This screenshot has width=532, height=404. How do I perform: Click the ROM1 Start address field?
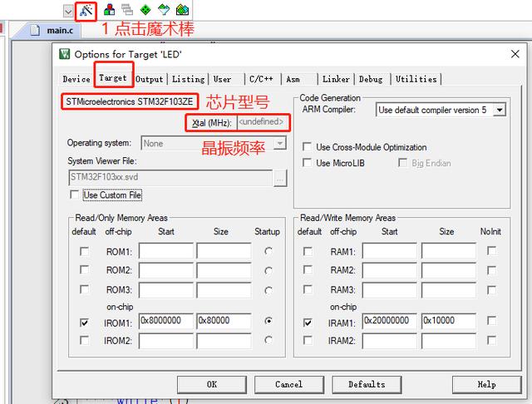click(x=166, y=251)
